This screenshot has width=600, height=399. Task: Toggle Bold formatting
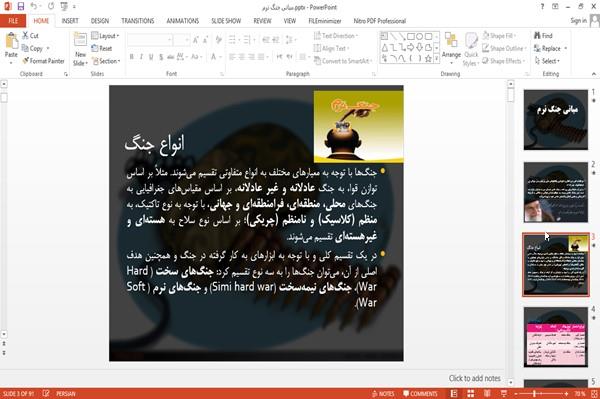tap(132, 57)
